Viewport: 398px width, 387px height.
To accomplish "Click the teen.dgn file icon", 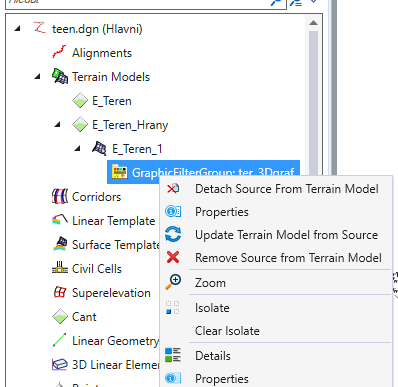I will pos(39,28).
